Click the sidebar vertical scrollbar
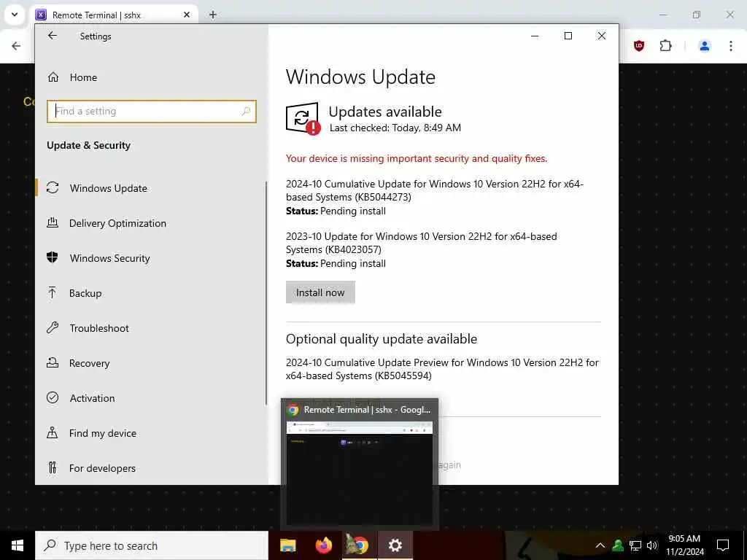Viewport: 747px width, 560px height. point(266,293)
